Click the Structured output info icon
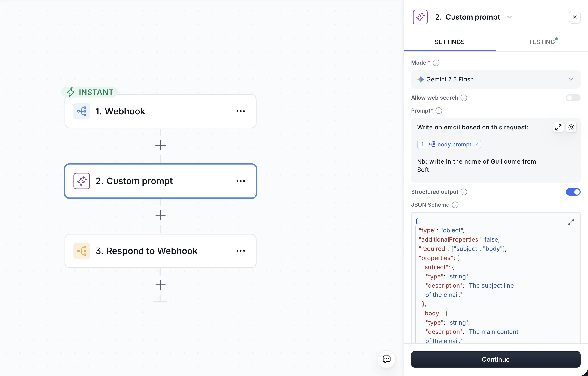The width and height of the screenshot is (588, 376). coord(464,192)
